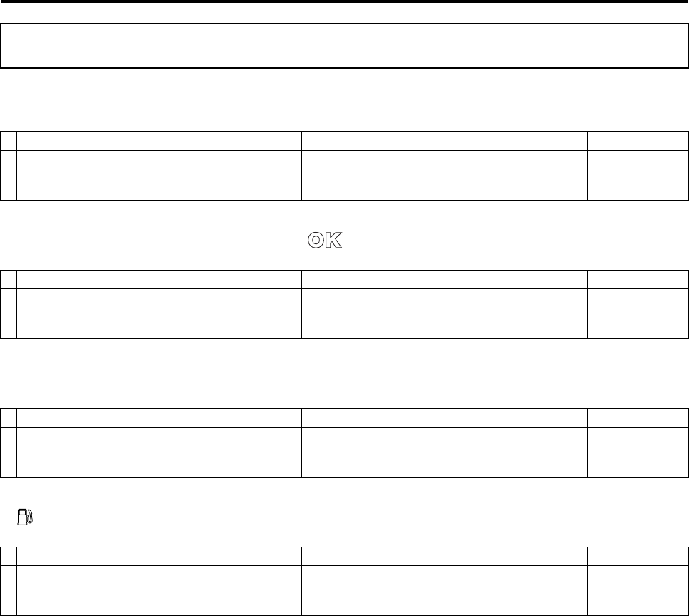Click the first table's right body cell

[x=637, y=173]
